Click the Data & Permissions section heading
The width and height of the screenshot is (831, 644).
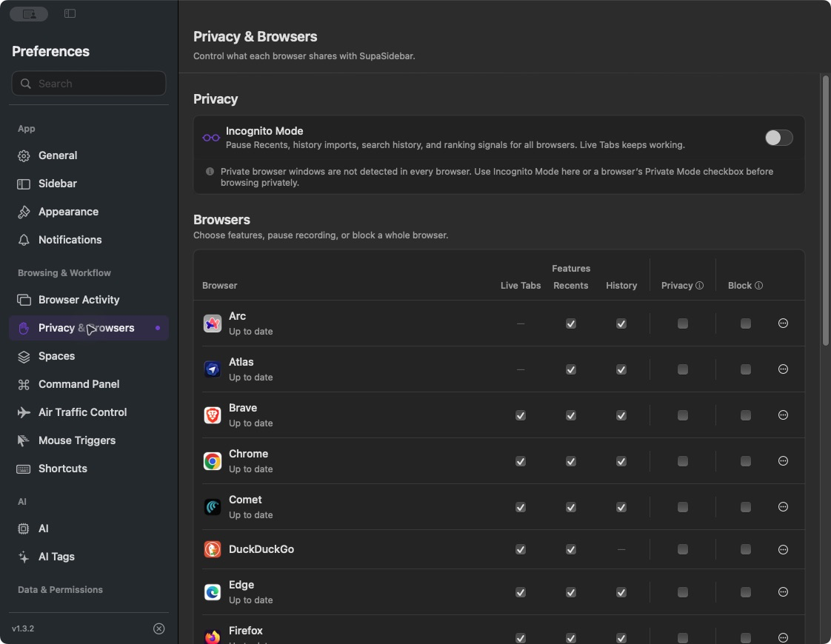[x=61, y=589]
